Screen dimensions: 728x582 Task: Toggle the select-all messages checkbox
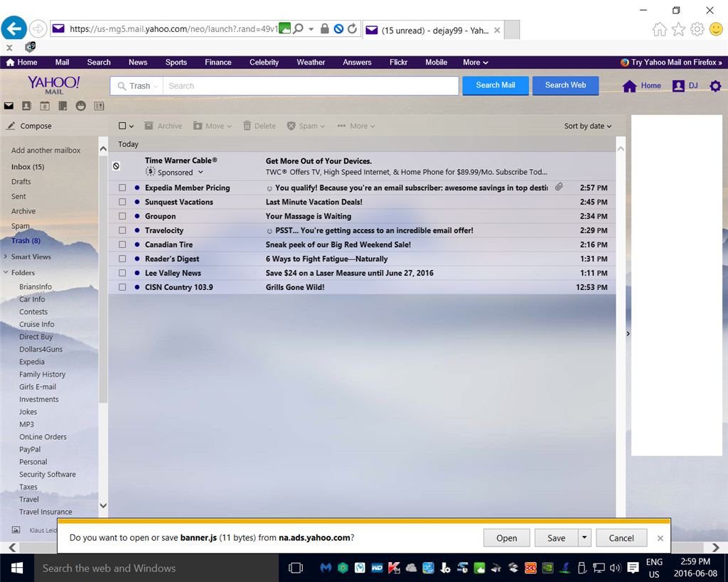122,126
